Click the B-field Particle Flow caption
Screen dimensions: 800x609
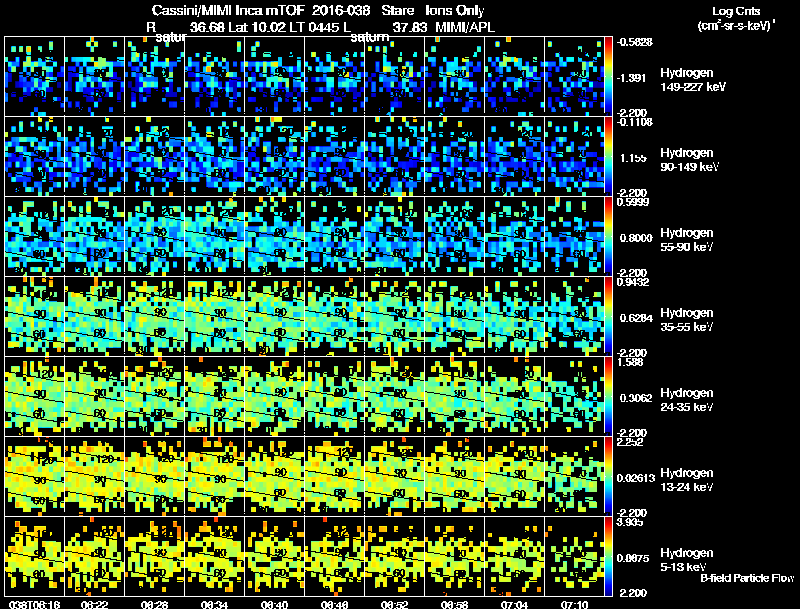[x=747, y=578]
